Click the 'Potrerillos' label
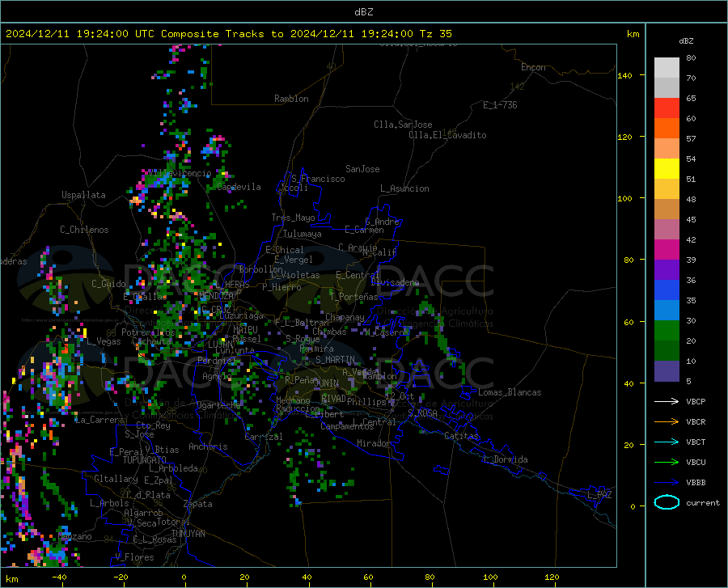Screen dimensions: 728x588 coord(148,332)
